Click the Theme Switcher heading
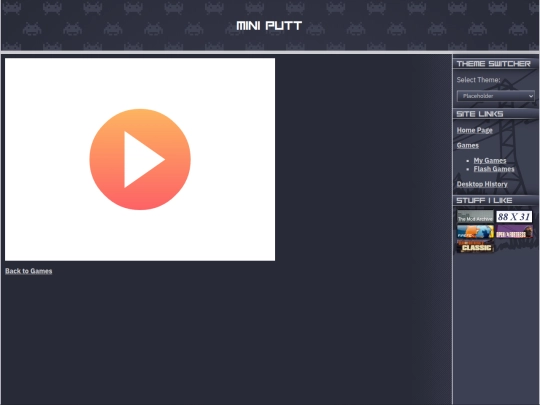The image size is (540, 405). tap(493, 64)
